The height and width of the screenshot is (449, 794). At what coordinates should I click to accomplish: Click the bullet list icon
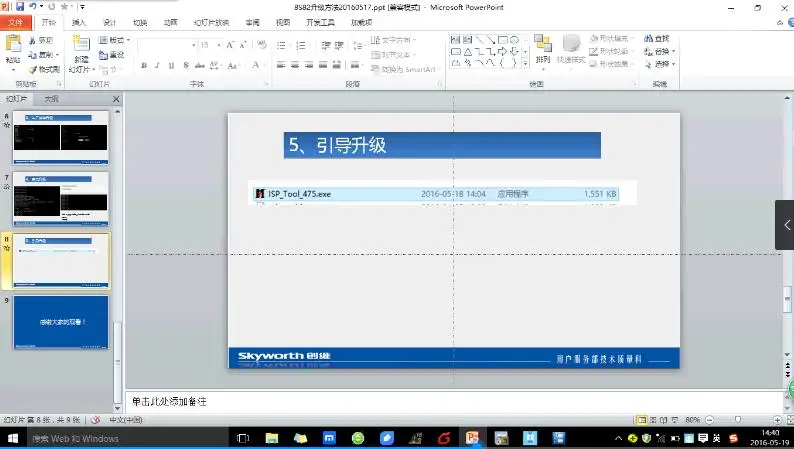pyautogui.click(x=282, y=46)
